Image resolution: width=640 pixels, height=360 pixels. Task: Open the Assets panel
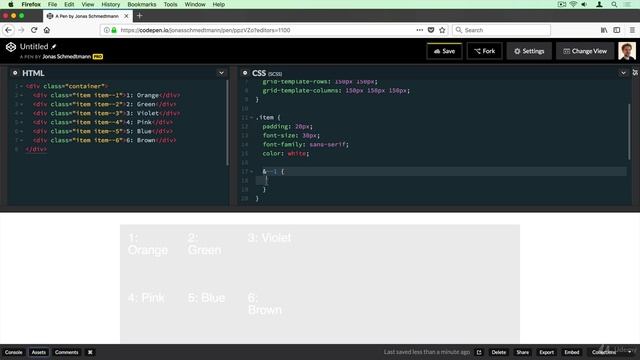point(39,352)
